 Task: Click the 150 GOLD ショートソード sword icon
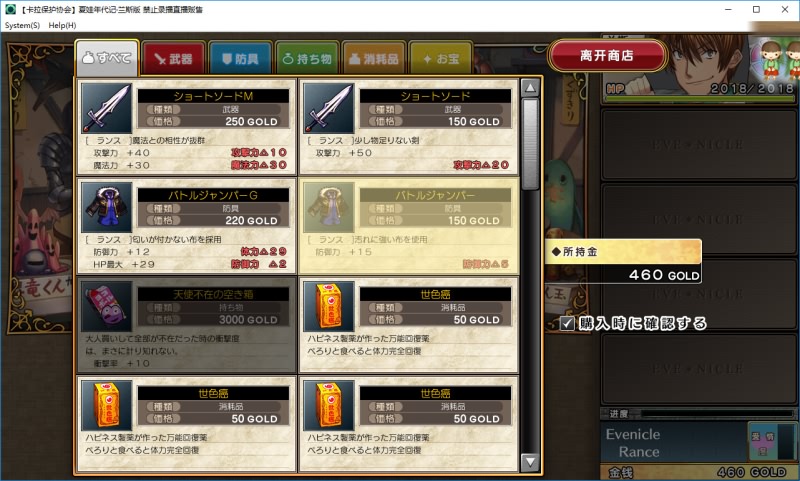pos(329,109)
